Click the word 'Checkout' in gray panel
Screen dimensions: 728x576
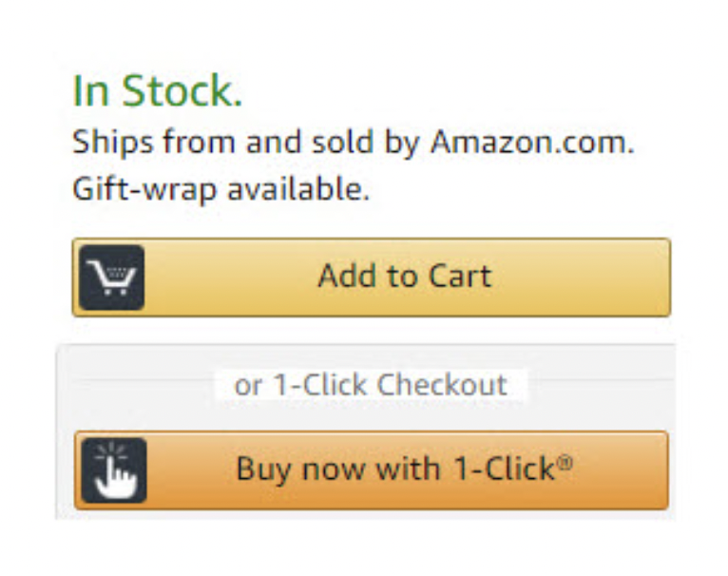(442, 385)
